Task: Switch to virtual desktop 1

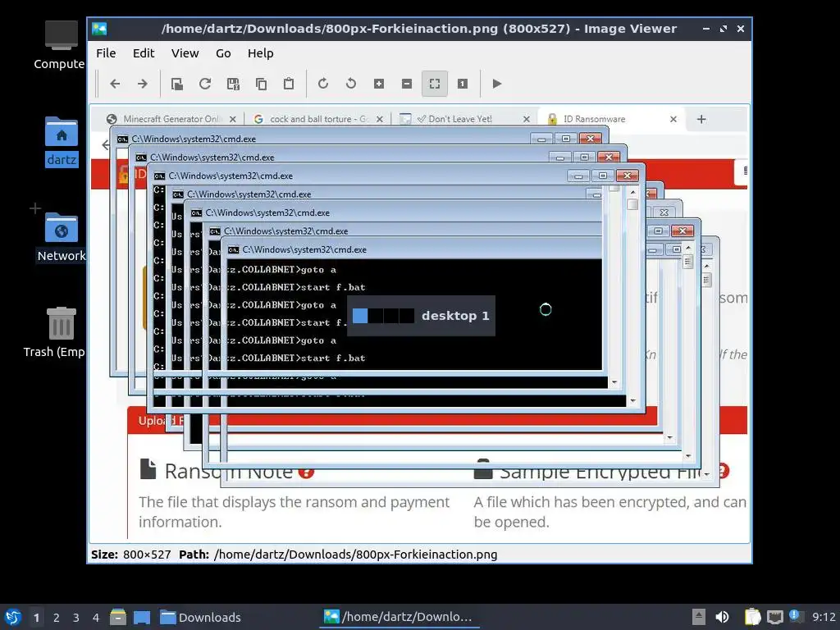Action: (x=36, y=617)
